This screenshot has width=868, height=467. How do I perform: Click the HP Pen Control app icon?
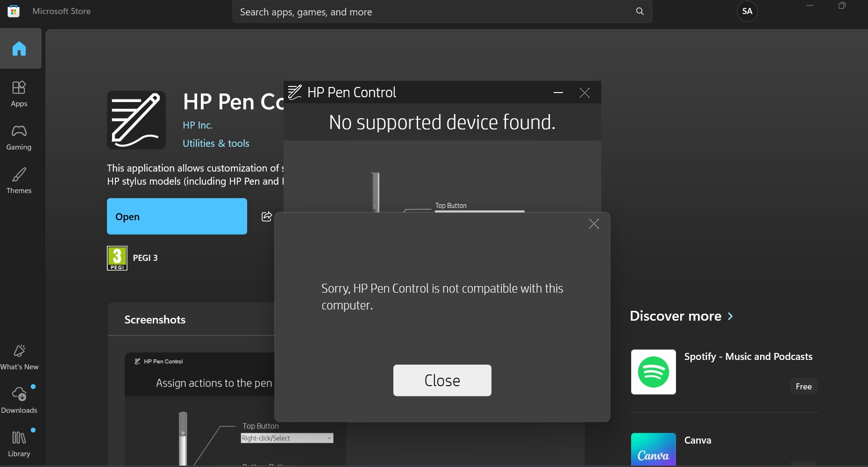tap(136, 120)
